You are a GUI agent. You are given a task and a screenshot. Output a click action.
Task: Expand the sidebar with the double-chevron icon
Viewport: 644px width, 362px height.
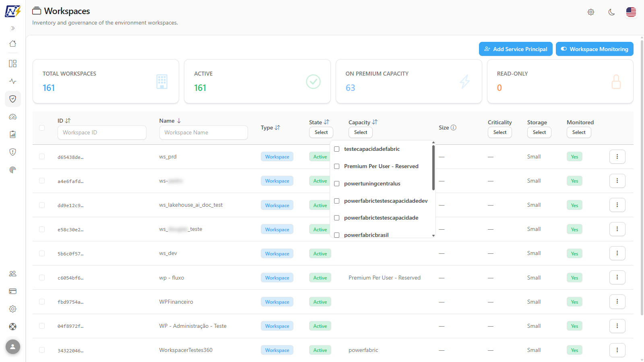pos(13,28)
